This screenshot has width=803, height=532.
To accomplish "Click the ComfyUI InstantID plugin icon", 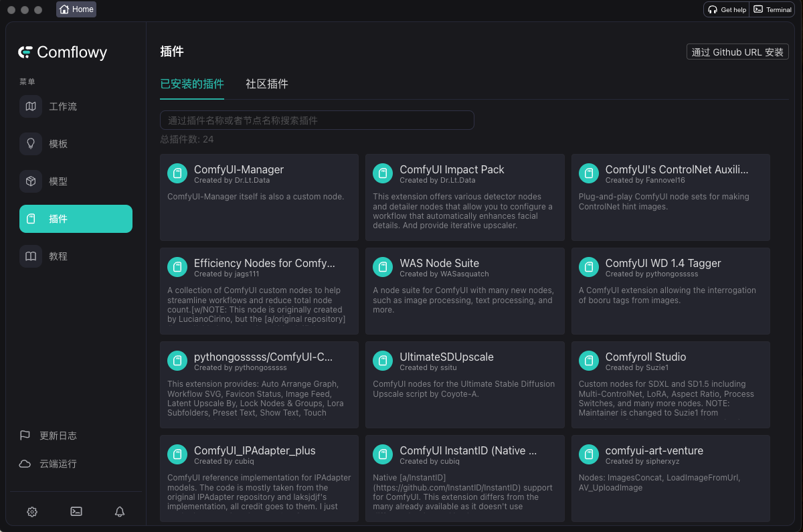I will coord(383,455).
